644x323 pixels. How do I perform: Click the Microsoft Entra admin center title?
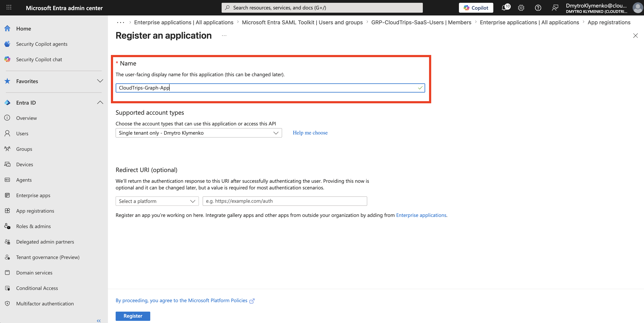coord(64,8)
